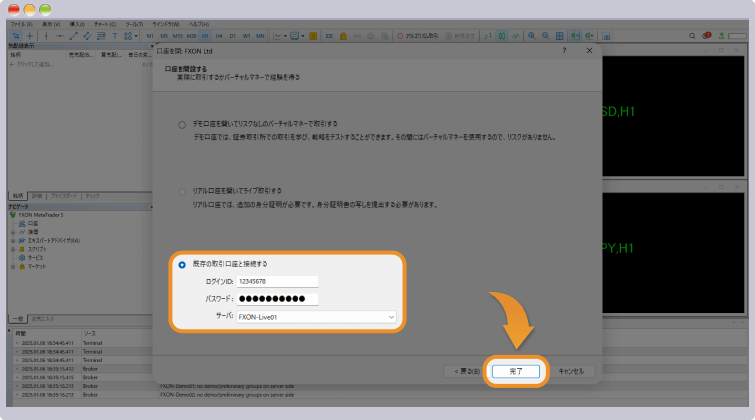Toggle chart auto-scroll
The height and width of the screenshot is (420, 755).
(x=575, y=36)
